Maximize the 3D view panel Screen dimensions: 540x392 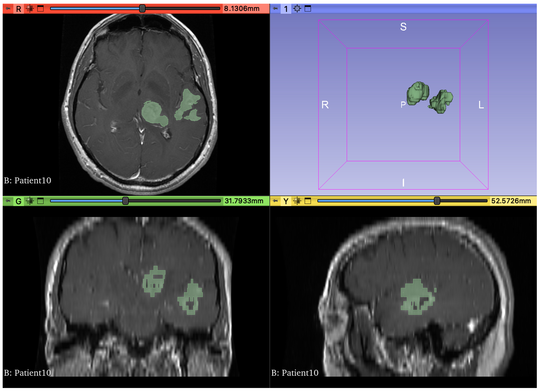coord(308,9)
